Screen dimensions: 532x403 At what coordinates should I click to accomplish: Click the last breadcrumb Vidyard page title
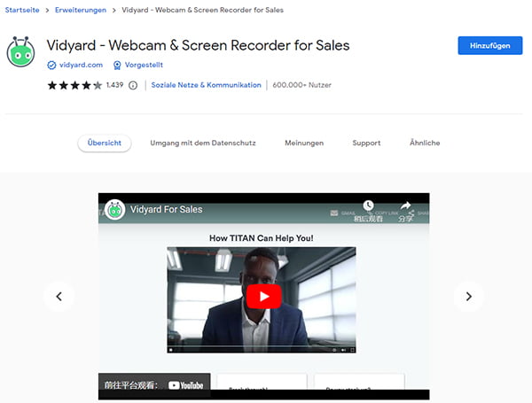tap(202, 10)
